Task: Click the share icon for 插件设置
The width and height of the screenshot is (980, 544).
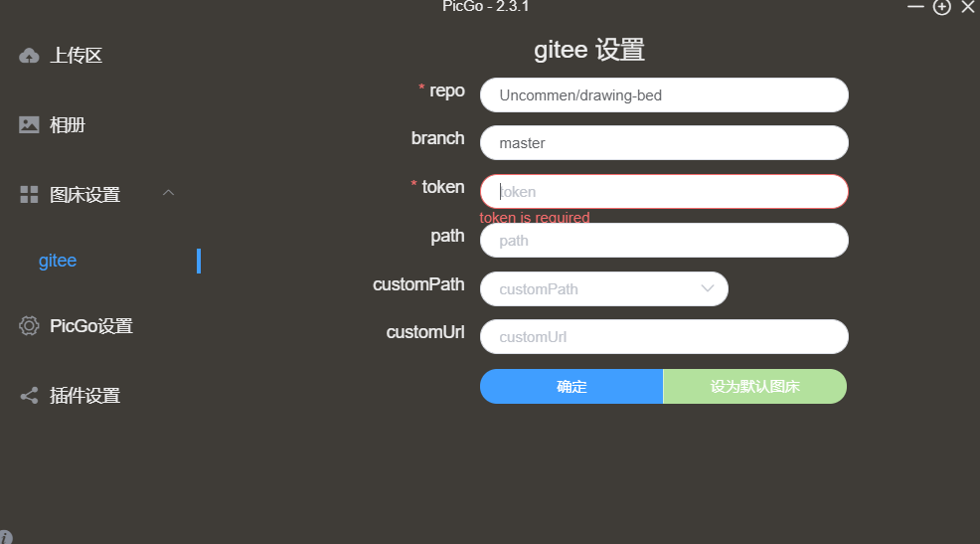Action: coord(29,395)
